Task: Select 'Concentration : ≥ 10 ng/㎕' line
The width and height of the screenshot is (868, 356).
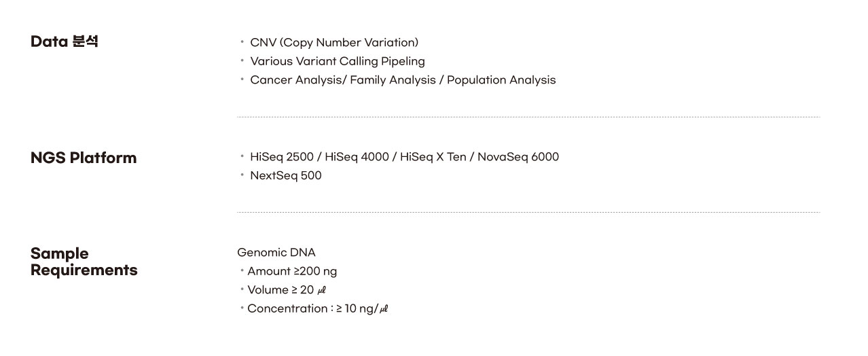Action: [318, 308]
